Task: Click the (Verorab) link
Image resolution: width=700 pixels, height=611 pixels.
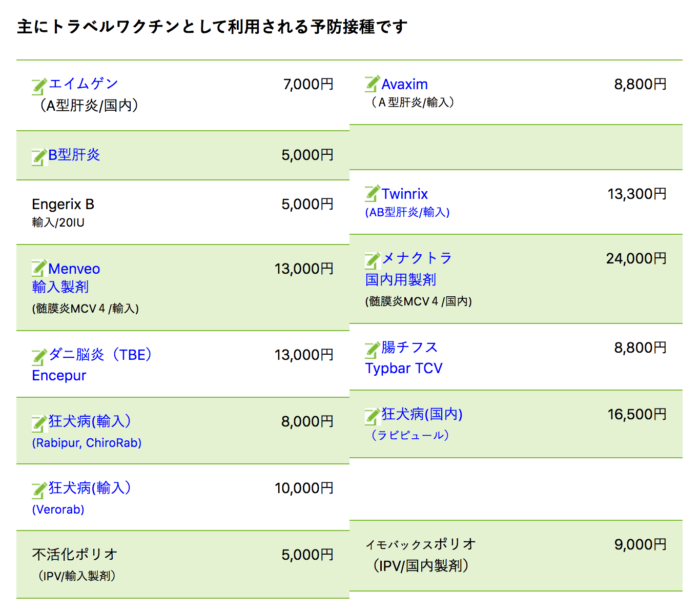Action: click(x=58, y=510)
